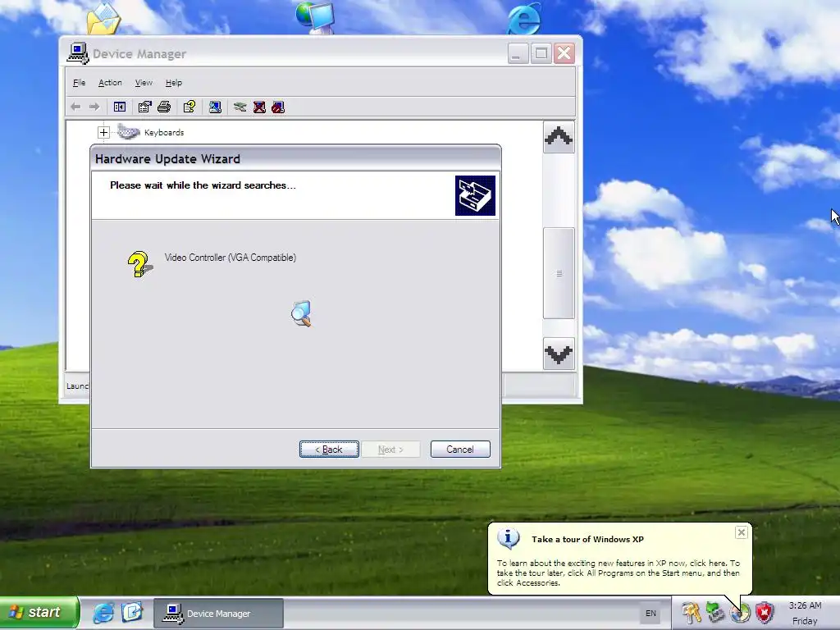Open the File menu
This screenshot has width=840, height=630.
80,83
